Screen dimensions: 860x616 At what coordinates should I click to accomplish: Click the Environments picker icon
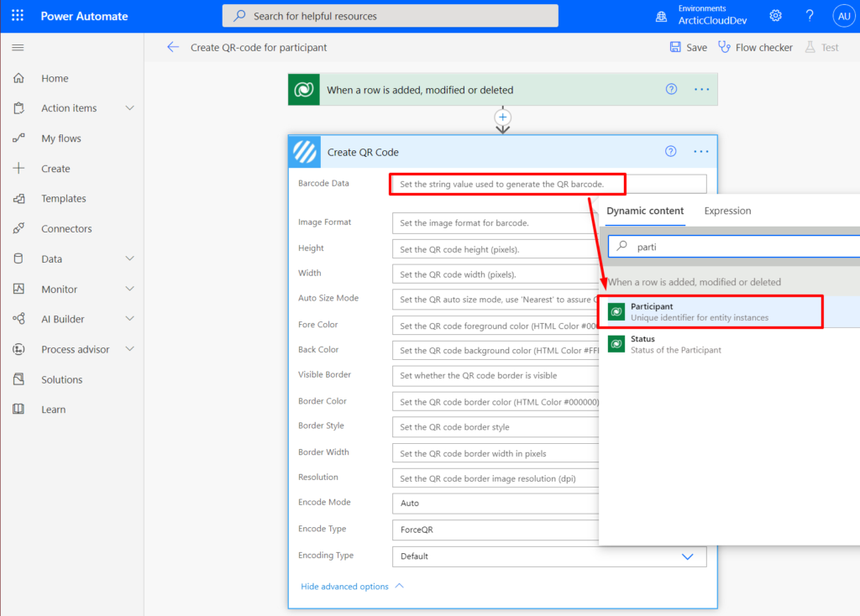(x=662, y=17)
